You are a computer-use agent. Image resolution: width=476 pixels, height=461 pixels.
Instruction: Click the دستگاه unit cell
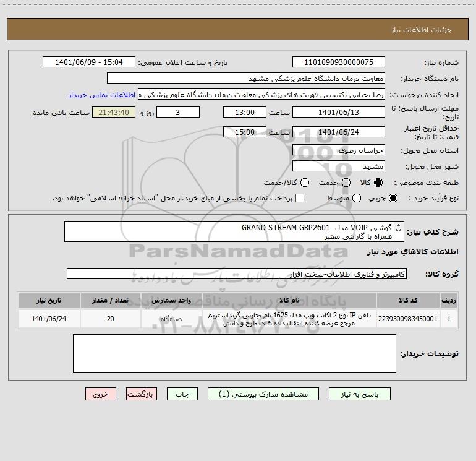(x=171, y=319)
